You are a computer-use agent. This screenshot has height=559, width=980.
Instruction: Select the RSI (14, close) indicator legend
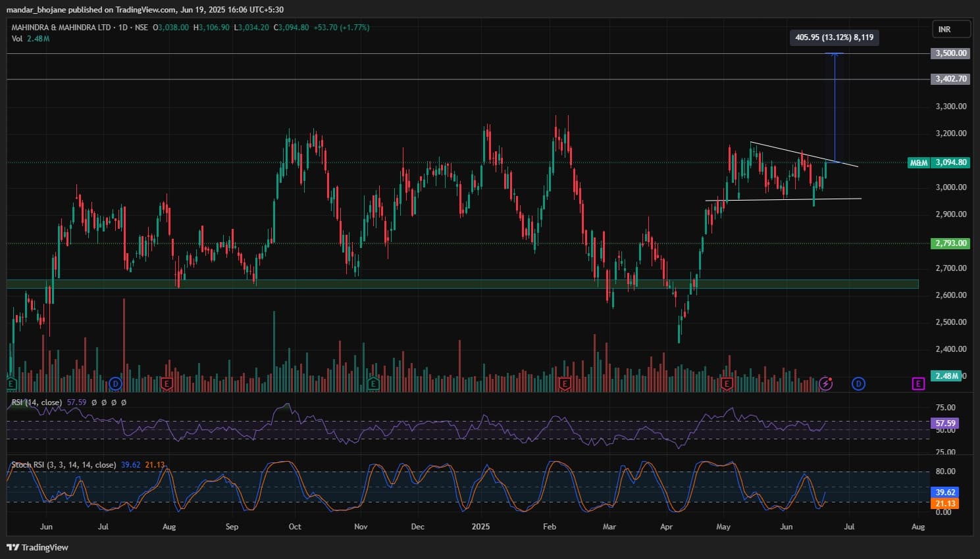click(37, 402)
